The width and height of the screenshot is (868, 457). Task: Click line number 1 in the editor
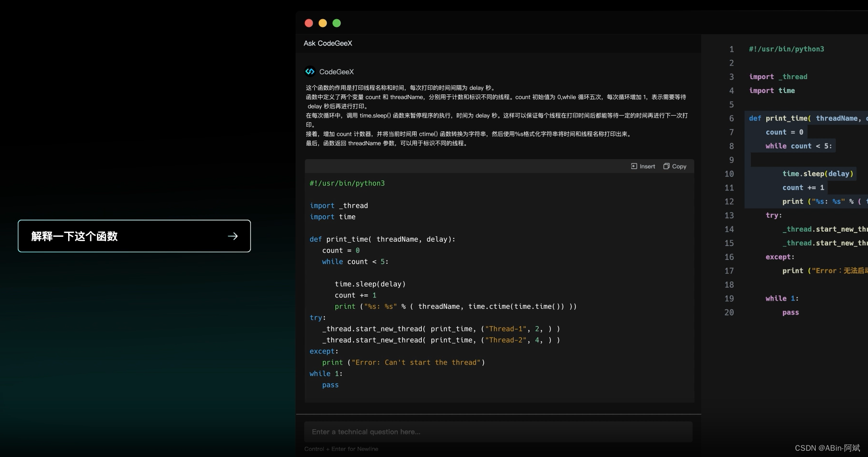tap(731, 49)
